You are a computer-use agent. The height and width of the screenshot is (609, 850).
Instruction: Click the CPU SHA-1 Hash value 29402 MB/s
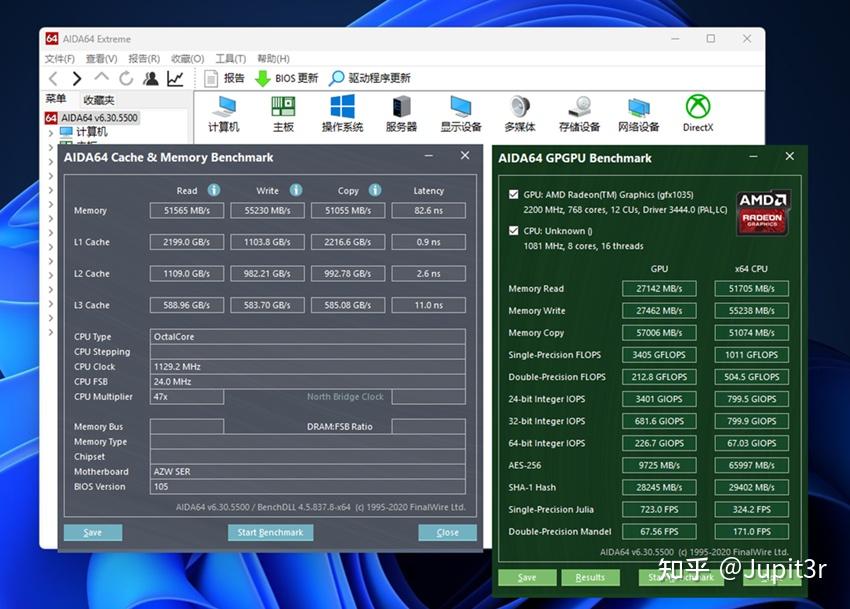click(751, 488)
